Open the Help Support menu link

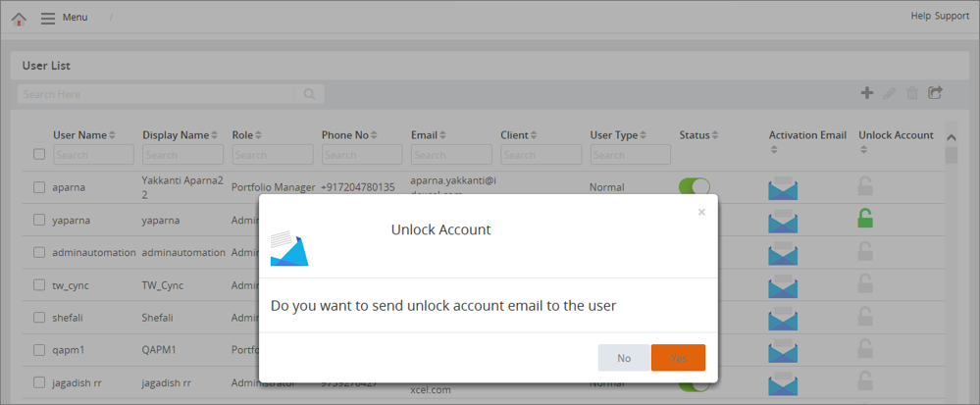pos(939,17)
